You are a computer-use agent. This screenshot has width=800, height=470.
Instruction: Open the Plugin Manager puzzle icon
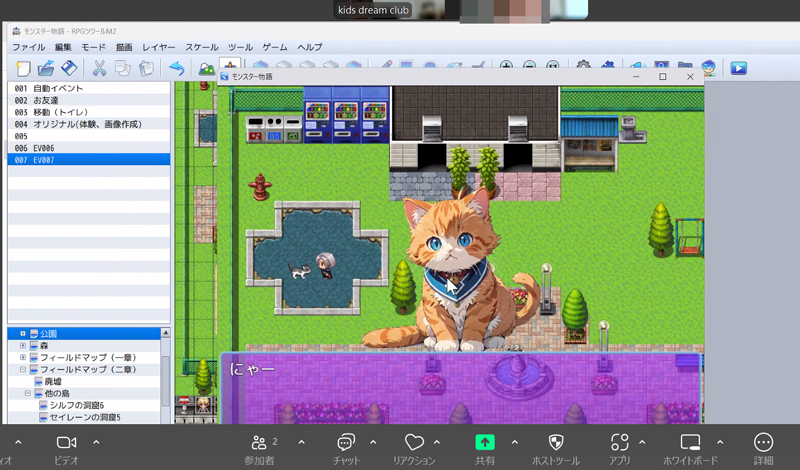point(608,64)
